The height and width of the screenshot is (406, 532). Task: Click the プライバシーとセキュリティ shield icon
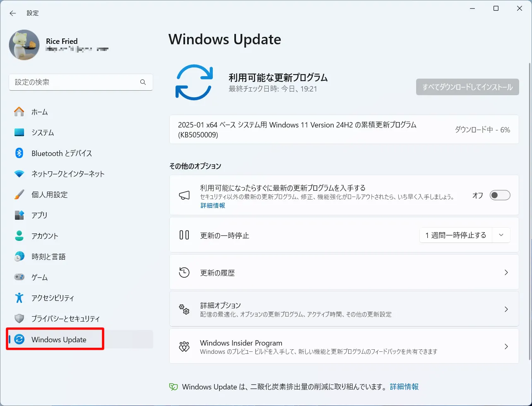coord(19,318)
